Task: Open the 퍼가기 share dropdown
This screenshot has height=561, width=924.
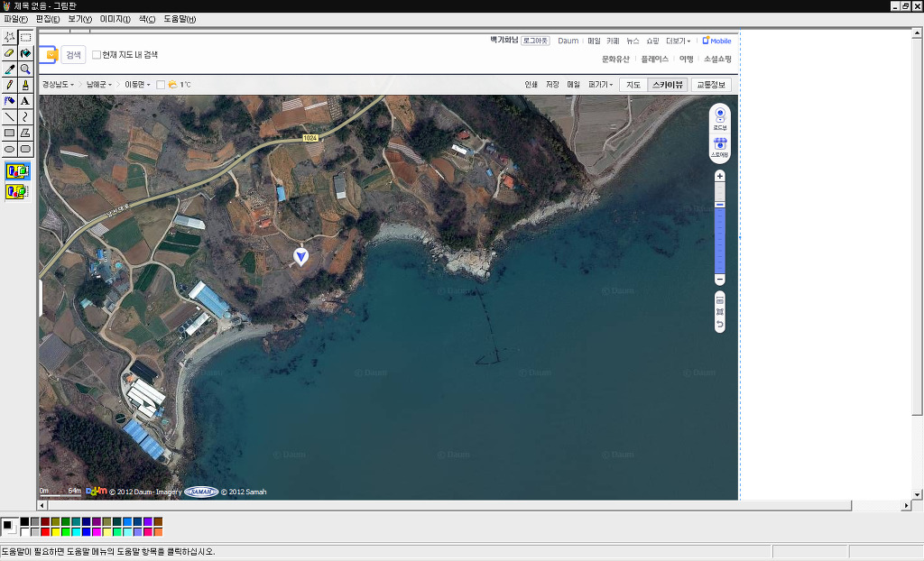Action: 600,84
